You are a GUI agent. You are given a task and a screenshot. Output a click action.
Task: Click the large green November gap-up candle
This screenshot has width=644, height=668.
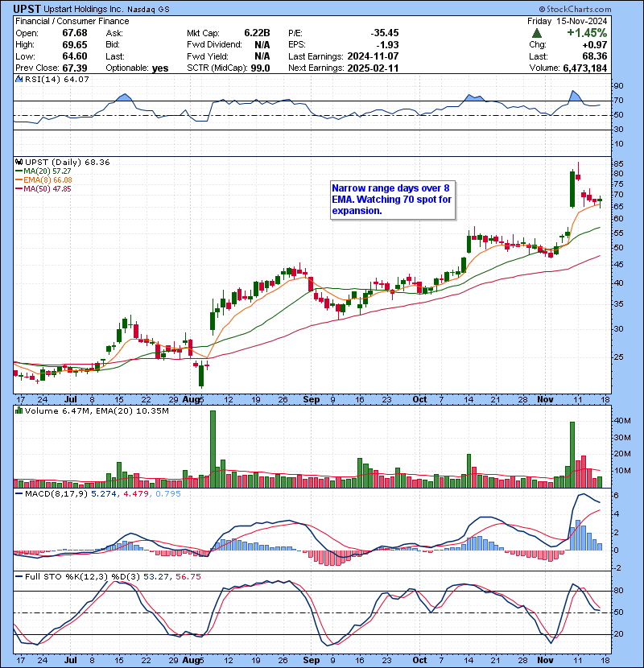coord(572,188)
